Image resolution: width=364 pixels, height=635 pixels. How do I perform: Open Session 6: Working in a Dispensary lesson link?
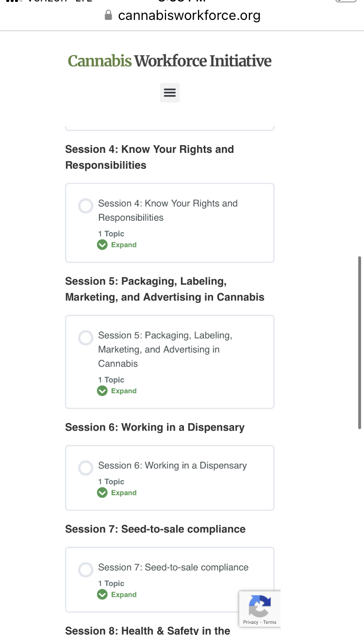pos(172,466)
